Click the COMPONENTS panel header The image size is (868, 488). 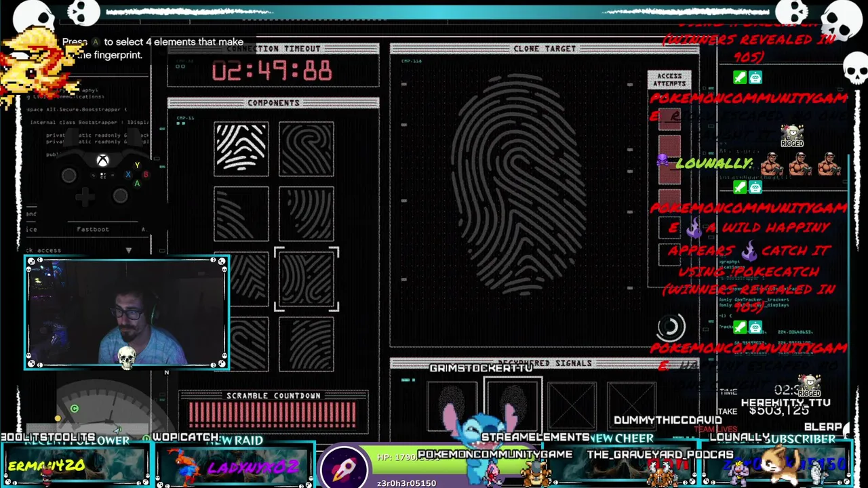click(273, 103)
